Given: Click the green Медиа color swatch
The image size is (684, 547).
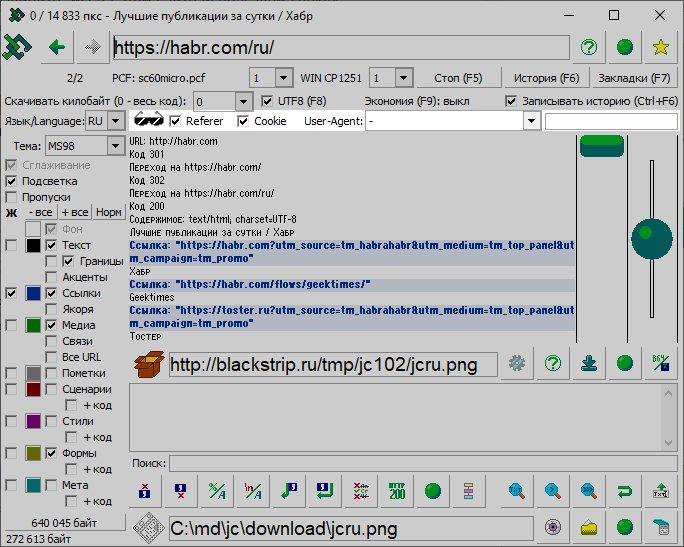Looking at the screenshot, I should pyautogui.click(x=33, y=325).
